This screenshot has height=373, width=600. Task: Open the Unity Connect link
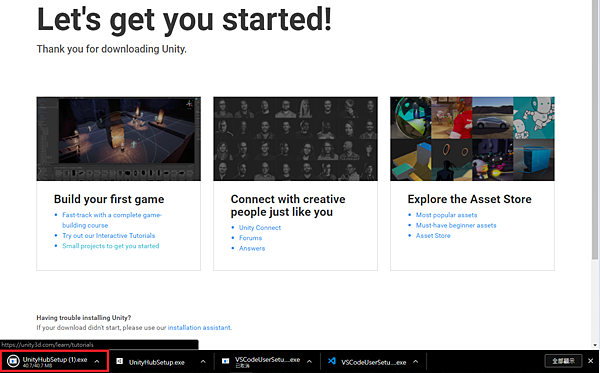click(260, 228)
